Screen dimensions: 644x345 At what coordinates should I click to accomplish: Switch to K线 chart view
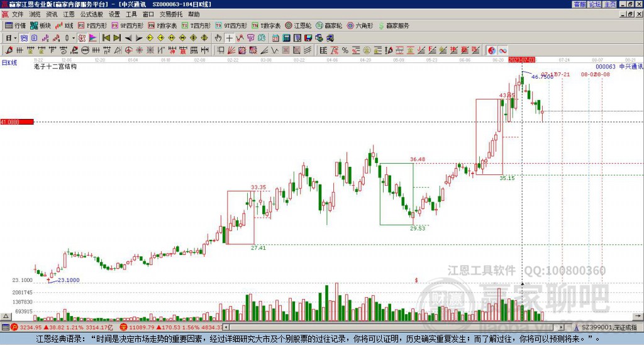pos(64,25)
